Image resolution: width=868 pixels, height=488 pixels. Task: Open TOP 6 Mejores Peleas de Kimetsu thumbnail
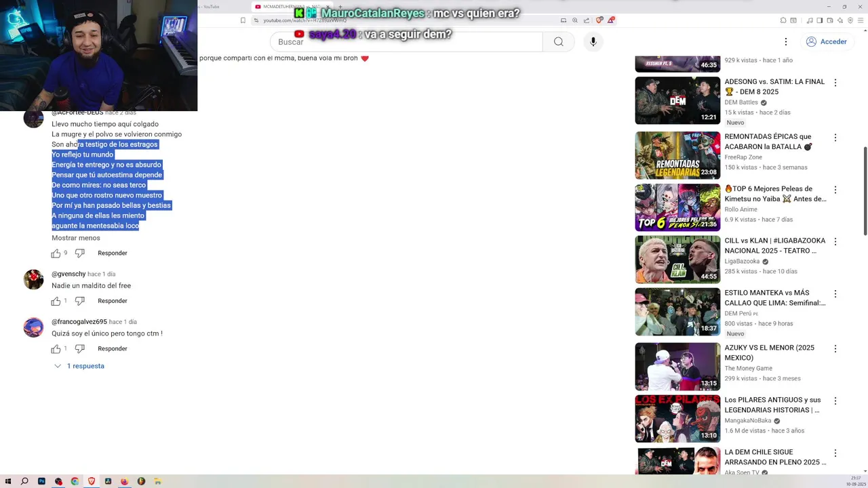677,207
